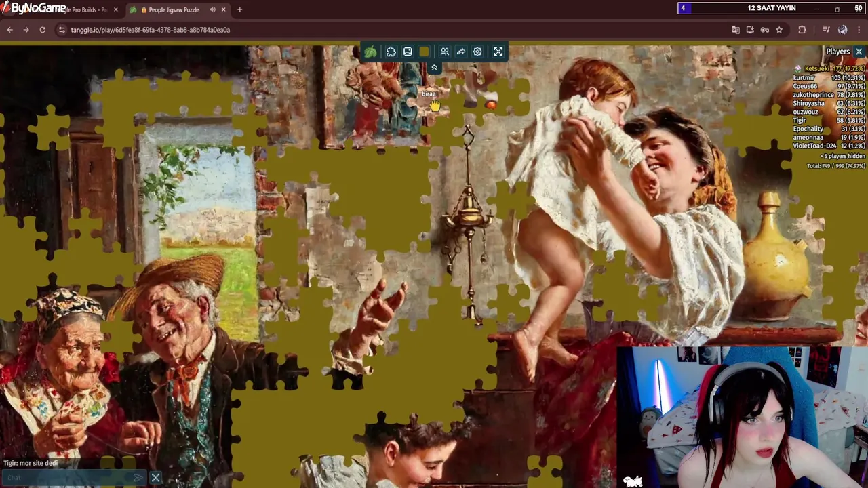Open the browser profile avatar
Viewport: 868px width, 488px height.
tap(842, 30)
